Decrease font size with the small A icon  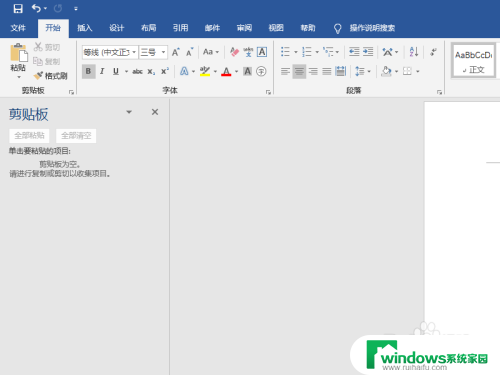[x=190, y=52]
